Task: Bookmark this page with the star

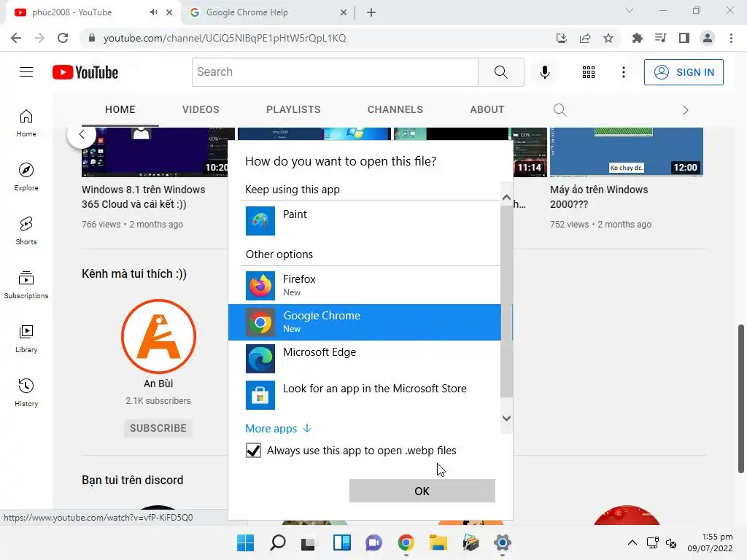Action: 608,38
